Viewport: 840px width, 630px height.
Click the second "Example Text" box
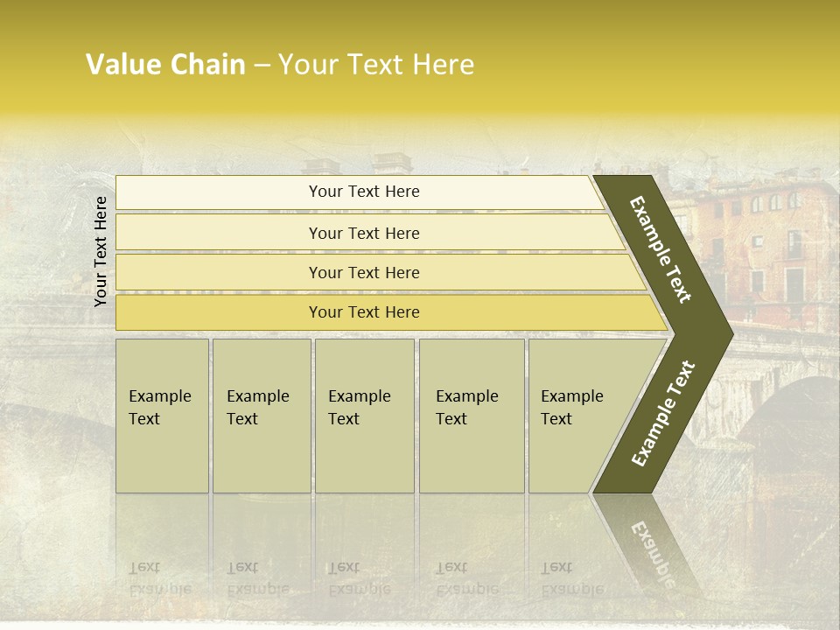(x=261, y=415)
